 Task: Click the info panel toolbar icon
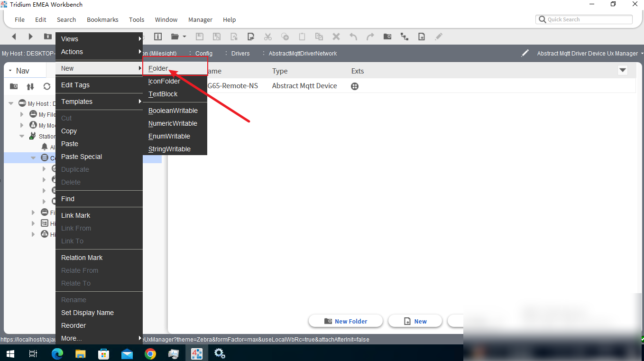click(158, 37)
